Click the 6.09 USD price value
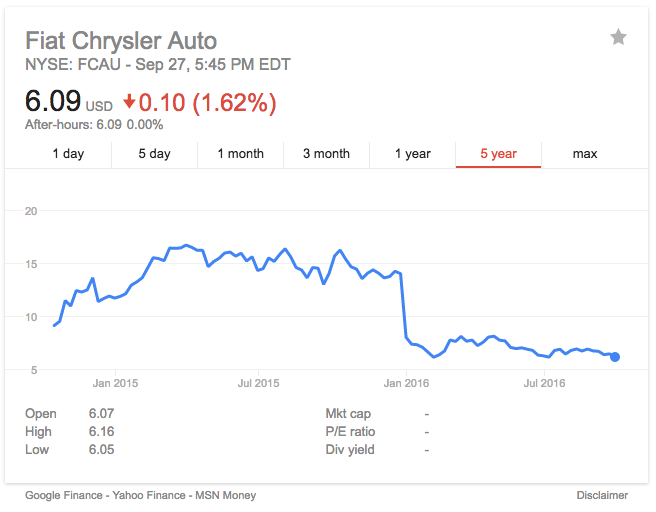 pos(69,101)
